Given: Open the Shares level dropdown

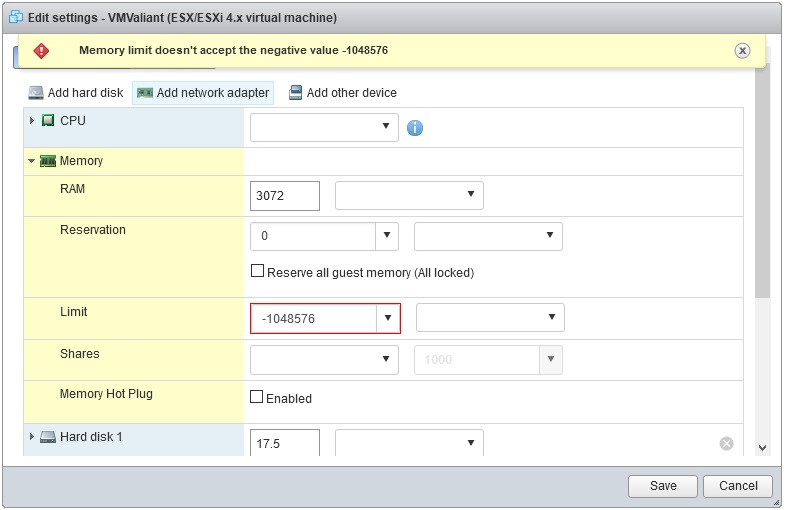Looking at the screenshot, I should 324,359.
